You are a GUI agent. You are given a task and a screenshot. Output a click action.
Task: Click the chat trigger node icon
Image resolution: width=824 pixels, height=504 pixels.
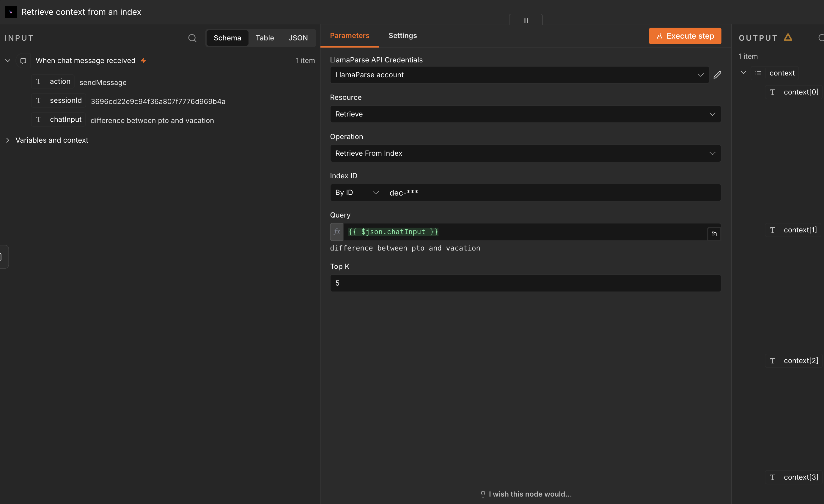tap(23, 61)
